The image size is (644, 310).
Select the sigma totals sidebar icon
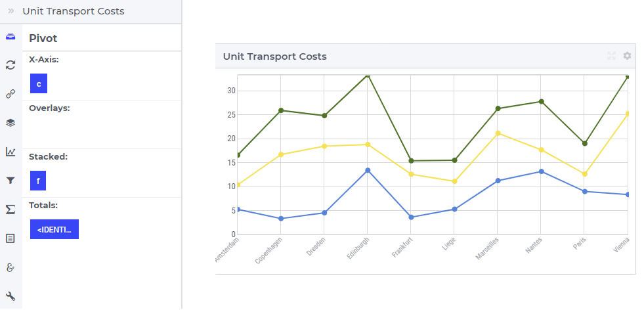tap(11, 210)
